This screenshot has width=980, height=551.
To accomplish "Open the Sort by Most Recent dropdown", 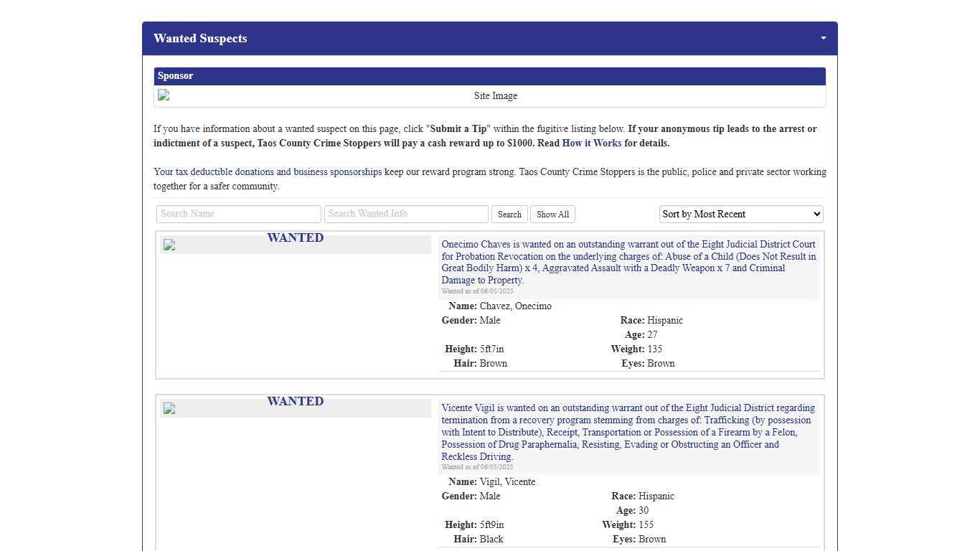I will point(740,214).
